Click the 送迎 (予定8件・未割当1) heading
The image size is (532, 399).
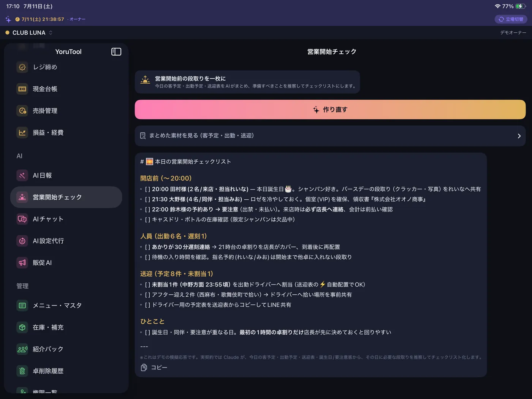point(177,274)
